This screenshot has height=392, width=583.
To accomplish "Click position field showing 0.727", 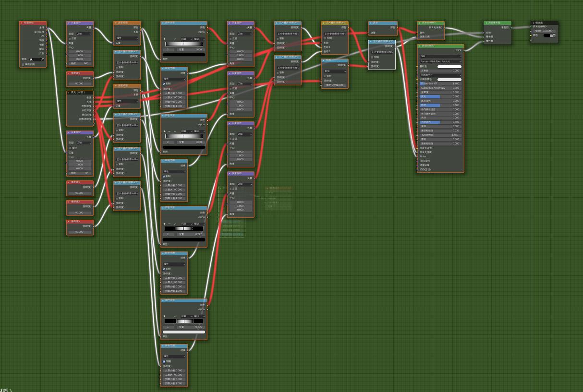I will tap(191, 234).
